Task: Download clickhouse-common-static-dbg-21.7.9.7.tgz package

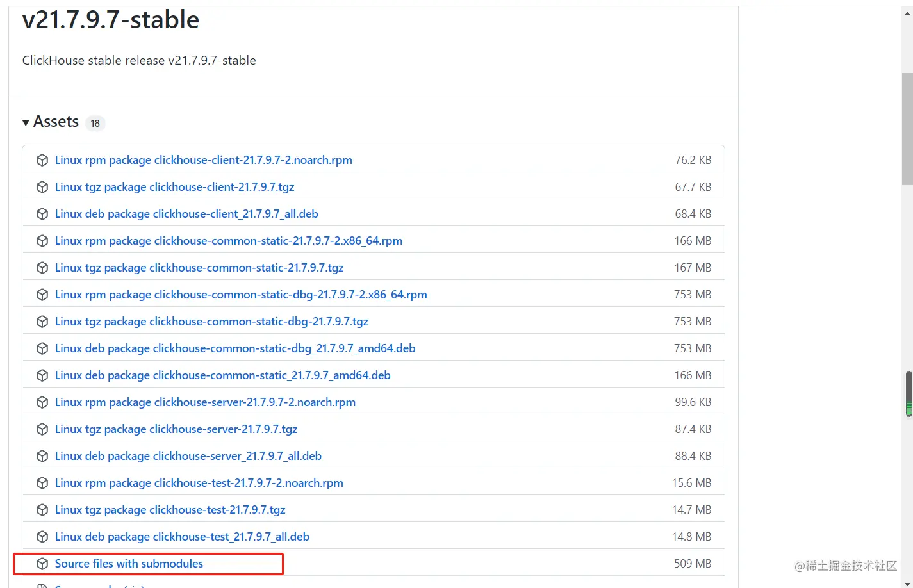Action: [211, 322]
